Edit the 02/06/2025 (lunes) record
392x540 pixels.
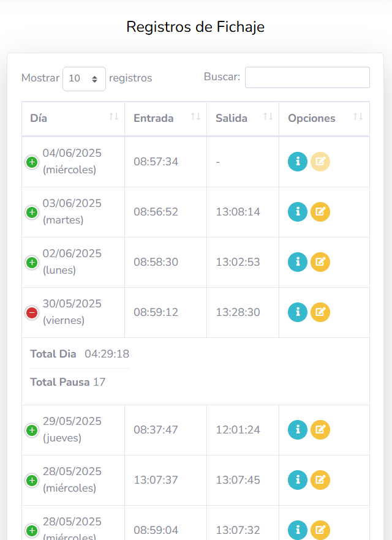click(x=320, y=262)
